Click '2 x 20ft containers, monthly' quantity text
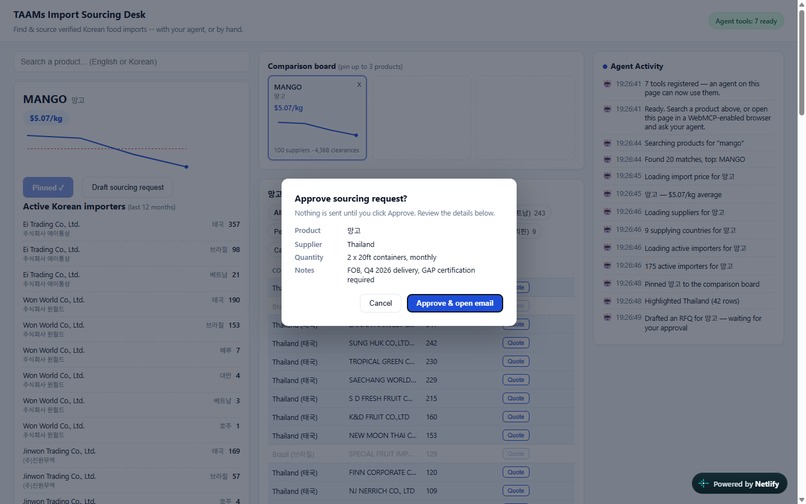The image size is (806, 504). (392, 257)
